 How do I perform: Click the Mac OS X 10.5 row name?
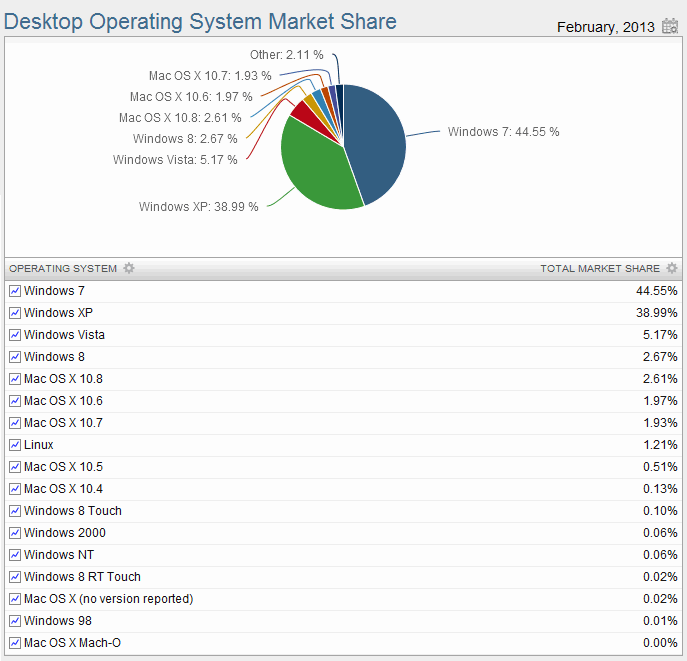63,467
